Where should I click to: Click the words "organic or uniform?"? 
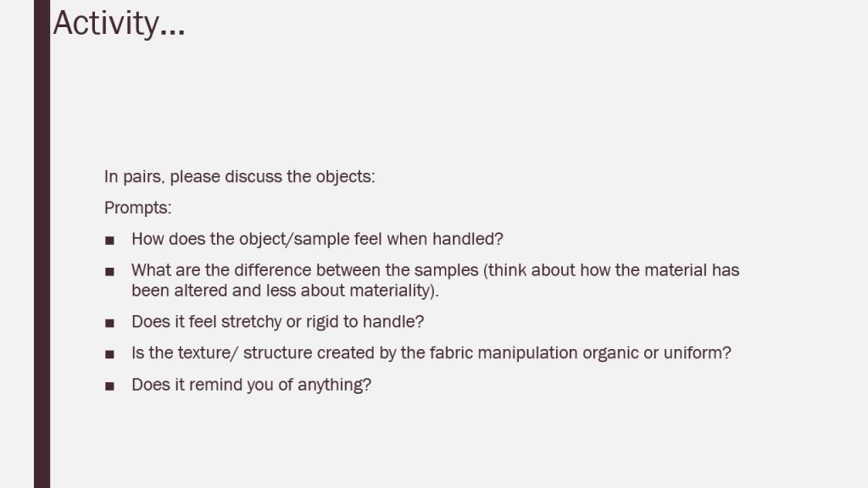657,353
